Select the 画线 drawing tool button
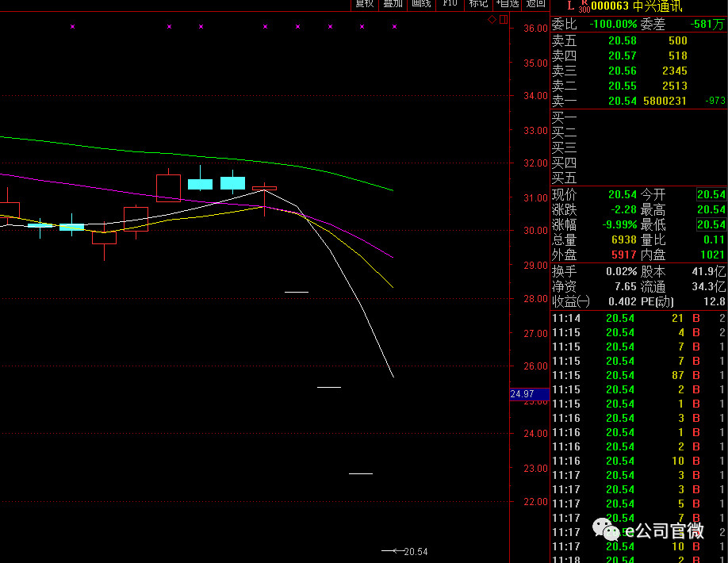The image size is (728, 563). coord(421,3)
